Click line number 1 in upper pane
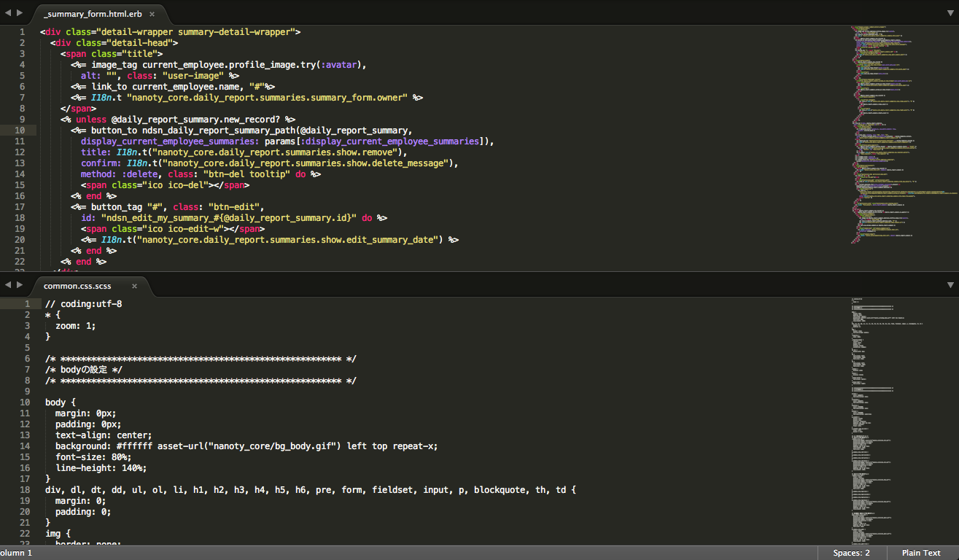The image size is (959, 560). (x=23, y=32)
